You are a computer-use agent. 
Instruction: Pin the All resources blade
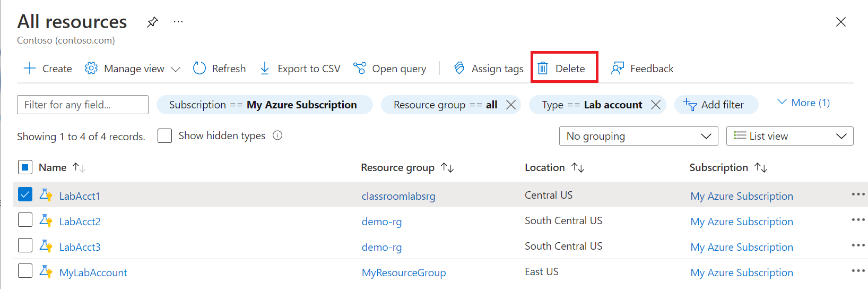pos(153,22)
